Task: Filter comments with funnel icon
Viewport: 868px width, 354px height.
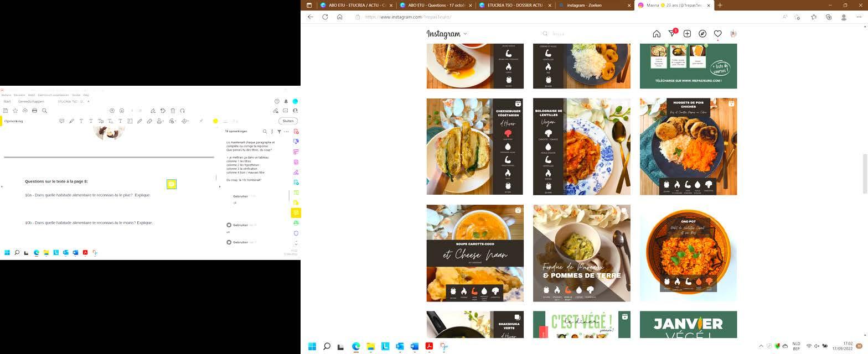Action: pyautogui.click(x=279, y=132)
